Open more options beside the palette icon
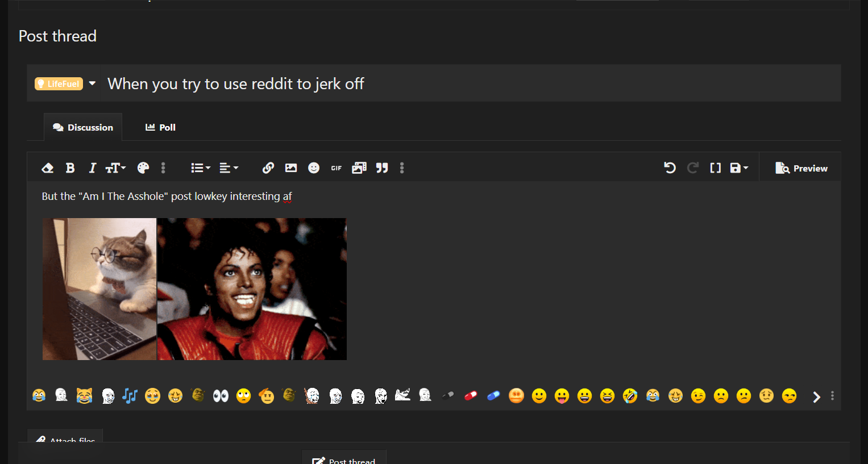The height and width of the screenshot is (464, 868). click(163, 168)
